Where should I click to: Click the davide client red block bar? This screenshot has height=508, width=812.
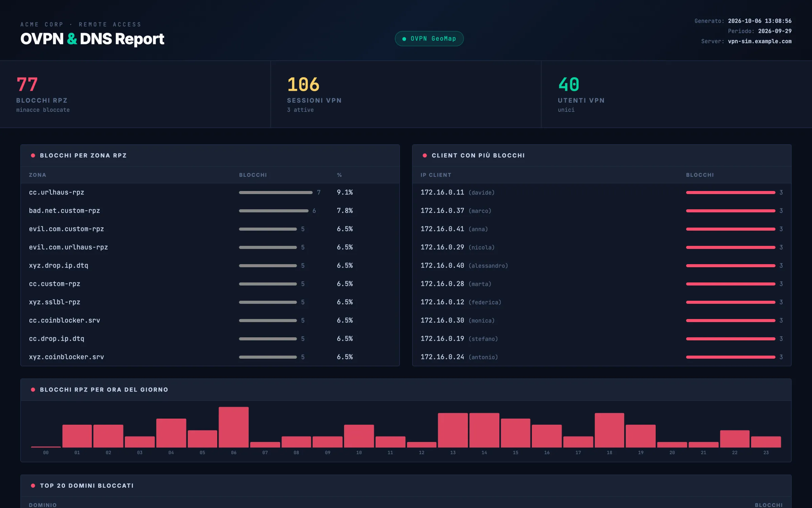click(730, 192)
